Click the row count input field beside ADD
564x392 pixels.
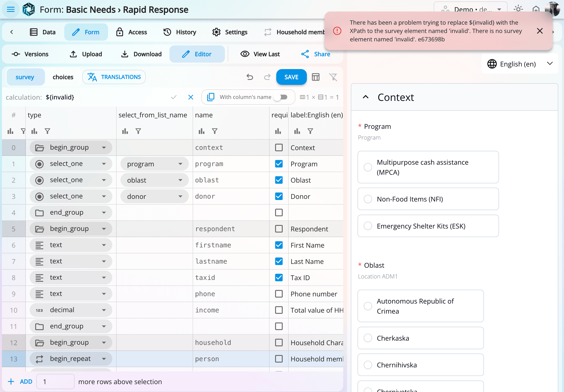55,381
